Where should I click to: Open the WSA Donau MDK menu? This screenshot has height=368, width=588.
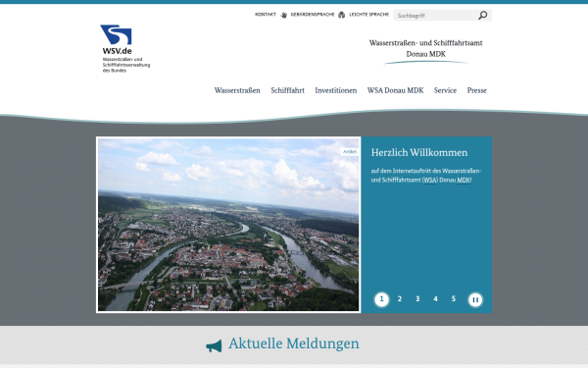tap(395, 90)
